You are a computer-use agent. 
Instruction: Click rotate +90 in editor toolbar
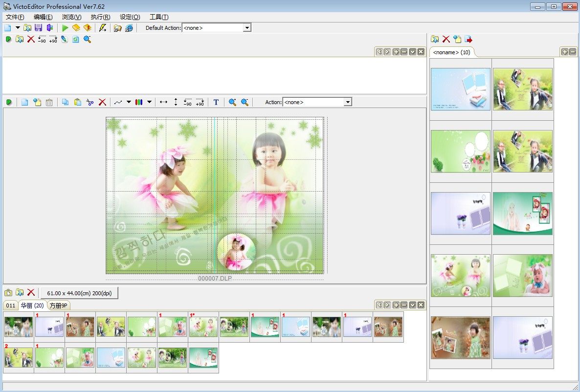[x=200, y=102]
